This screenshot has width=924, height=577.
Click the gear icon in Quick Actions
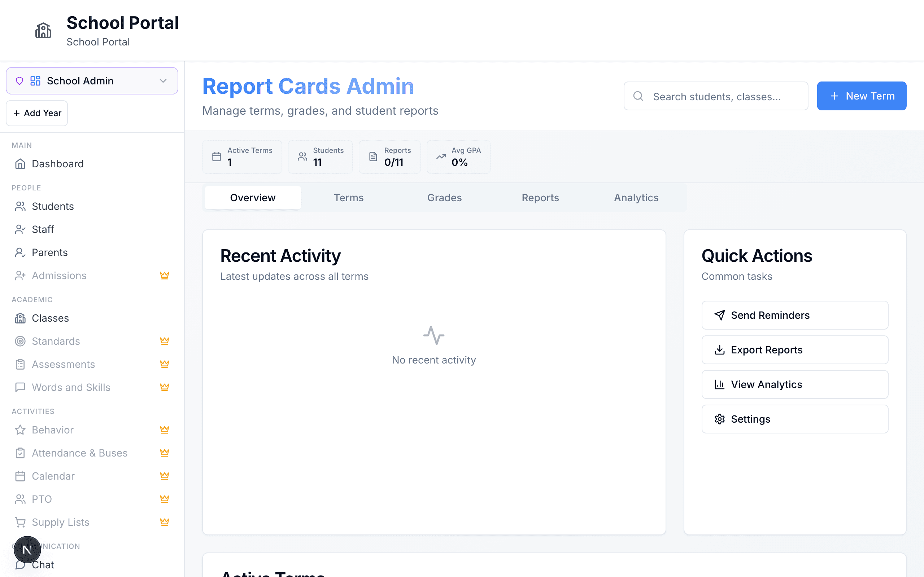719,419
